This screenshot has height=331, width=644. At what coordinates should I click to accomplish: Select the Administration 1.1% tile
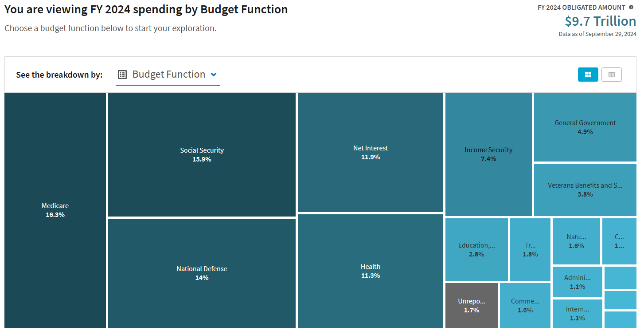click(x=578, y=282)
